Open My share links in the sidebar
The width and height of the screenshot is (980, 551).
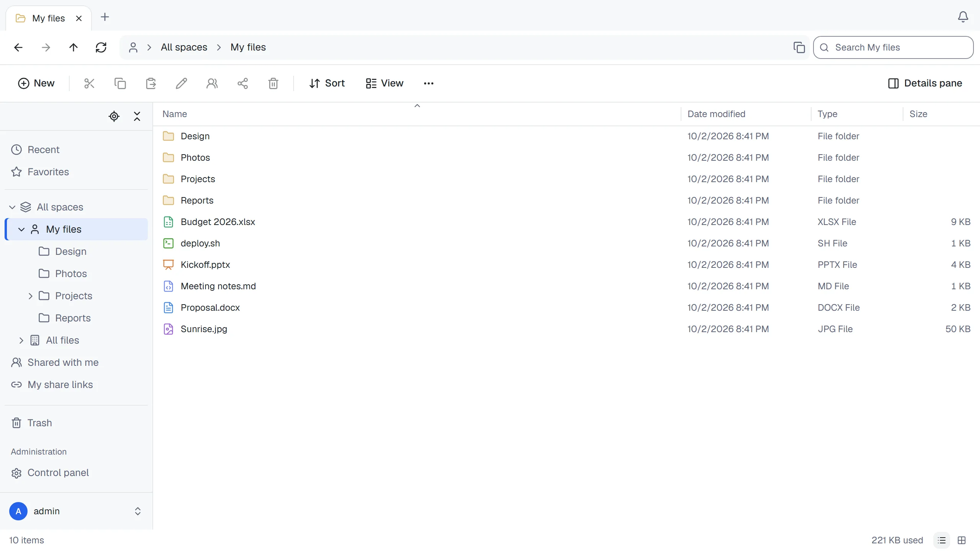(76, 385)
